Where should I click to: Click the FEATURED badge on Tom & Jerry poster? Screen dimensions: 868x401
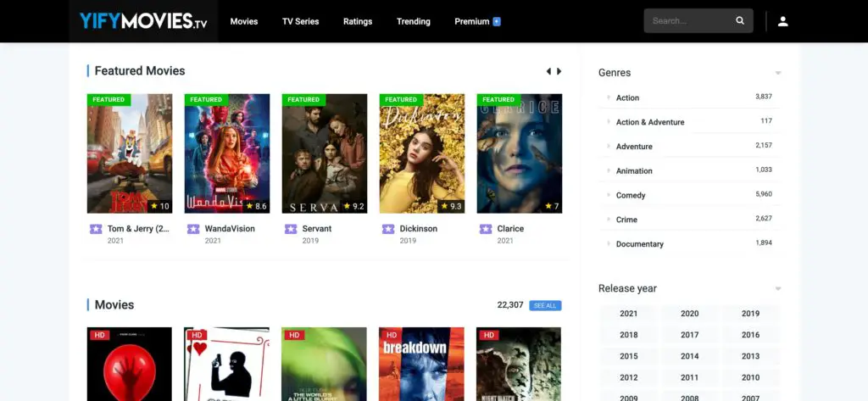click(x=108, y=100)
